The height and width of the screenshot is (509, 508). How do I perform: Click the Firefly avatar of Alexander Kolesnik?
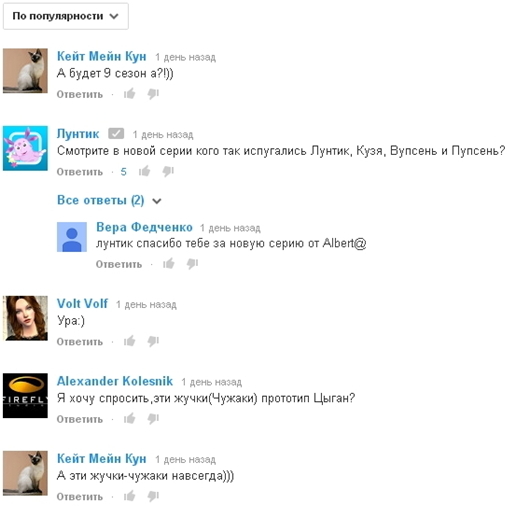(x=25, y=395)
